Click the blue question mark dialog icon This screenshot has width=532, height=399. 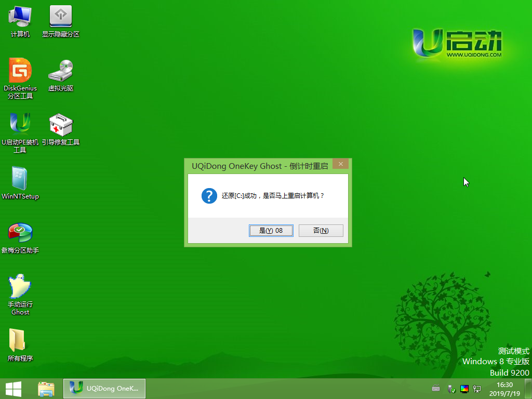pyautogui.click(x=209, y=196)
